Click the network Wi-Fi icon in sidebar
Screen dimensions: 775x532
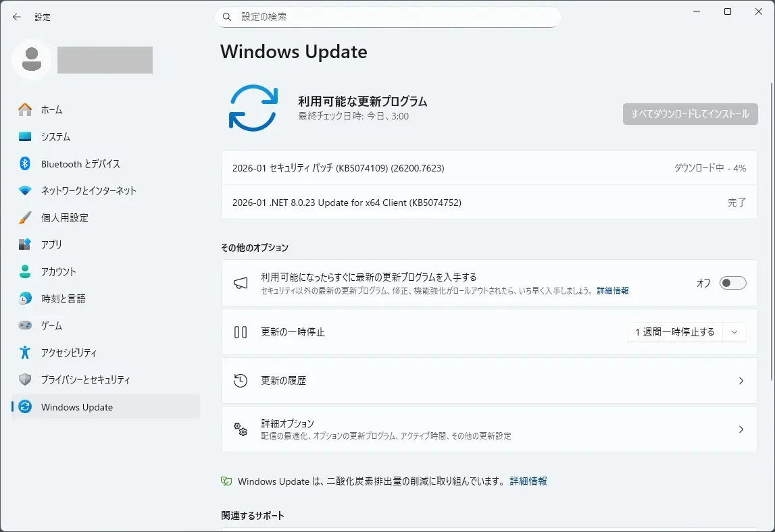click(x=25, y=190)
